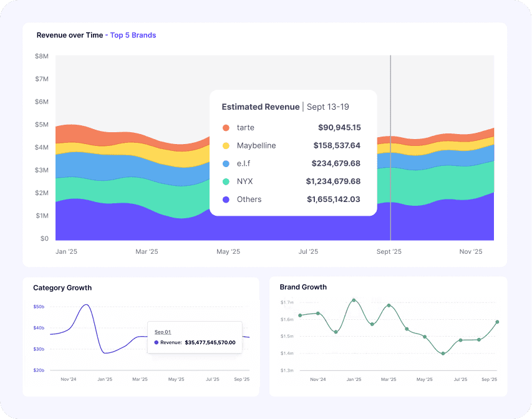
Task: Click the peak of the Category Growth line
Action: 85,305
